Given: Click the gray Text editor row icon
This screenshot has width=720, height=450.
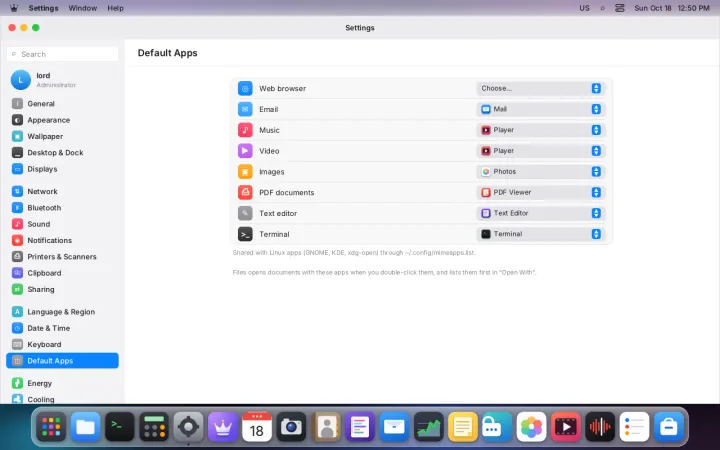Looking at the screenshot, I should click(245, 213).
